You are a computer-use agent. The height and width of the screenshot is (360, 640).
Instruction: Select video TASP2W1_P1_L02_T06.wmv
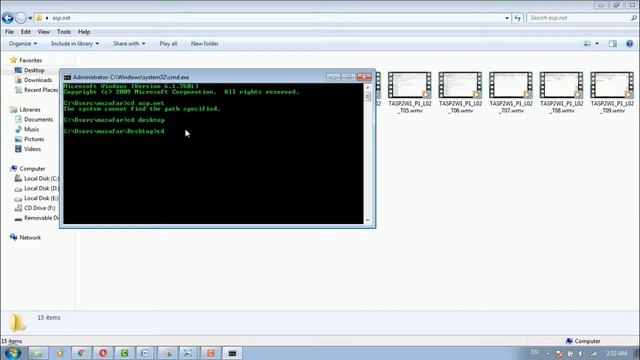460,93
